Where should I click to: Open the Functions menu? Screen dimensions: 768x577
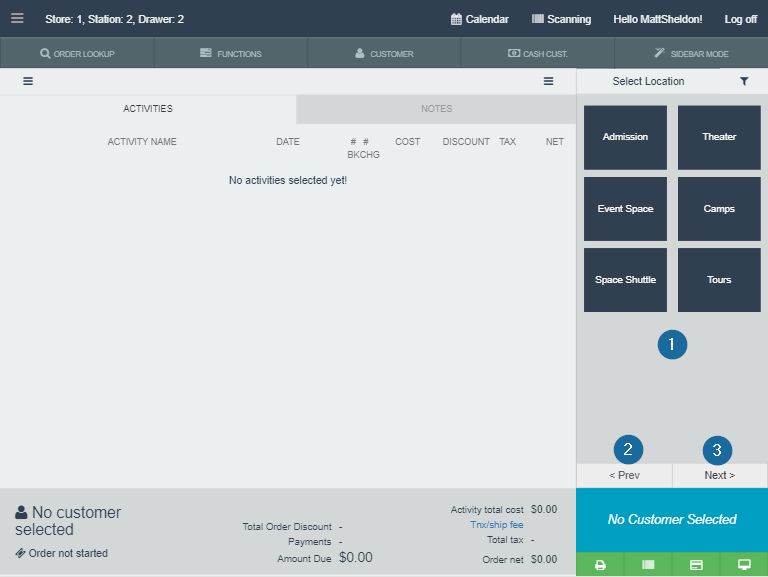click(x=231, y=53)
